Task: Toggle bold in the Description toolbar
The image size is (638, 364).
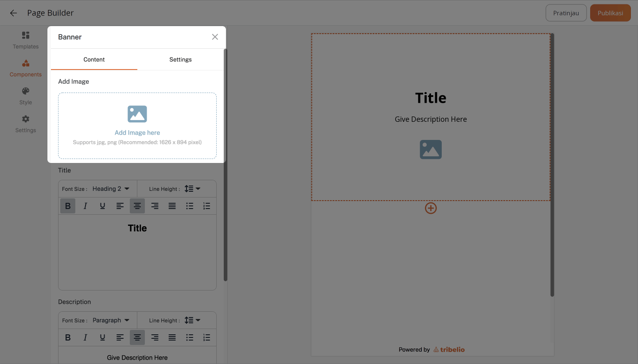Action: [68, 337]
